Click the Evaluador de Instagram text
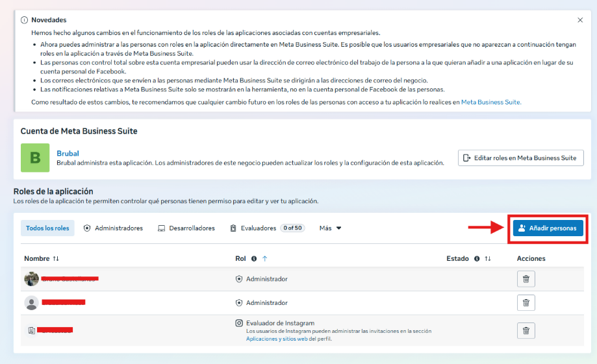The height and width of the screenshot is (364, 597). click(280, 323)
